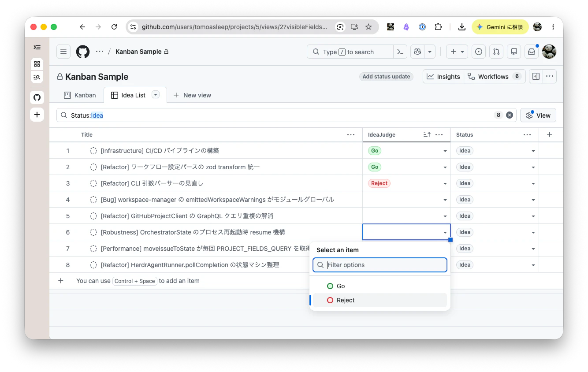Open repositories icon in header
This screenshot has height=372, width=588.
(514, 52)
